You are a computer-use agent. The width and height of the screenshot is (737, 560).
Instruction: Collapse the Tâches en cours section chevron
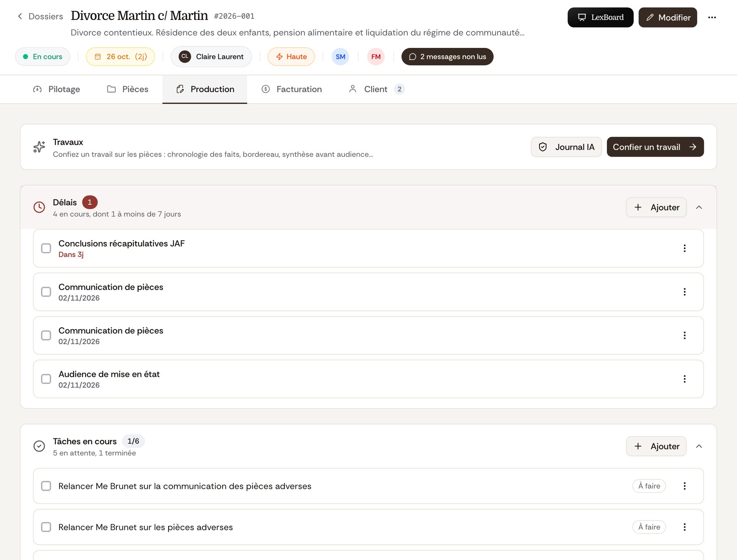click(699, 446)
